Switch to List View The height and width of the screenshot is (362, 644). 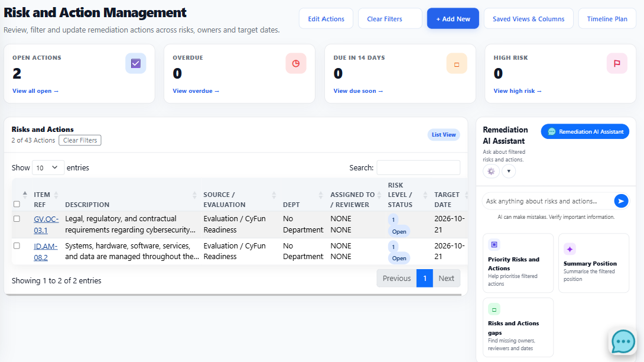tap(444, 134)
